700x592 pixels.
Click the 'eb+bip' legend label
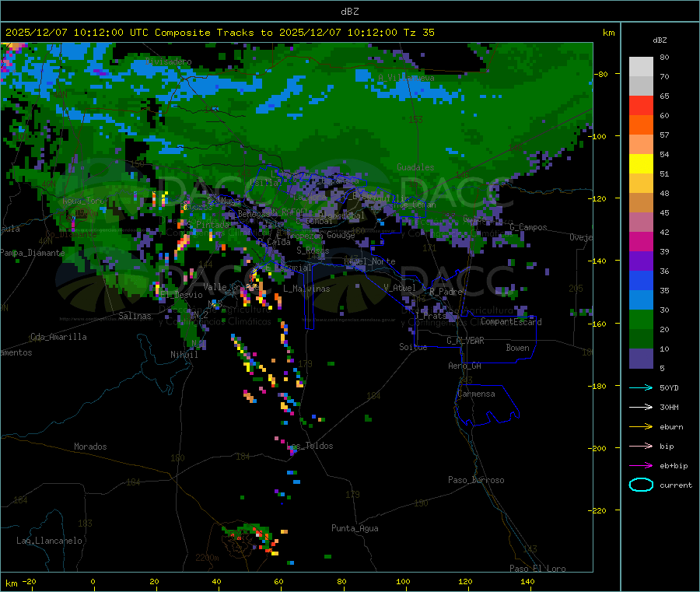pyautogui.click(x=674, y=466)
